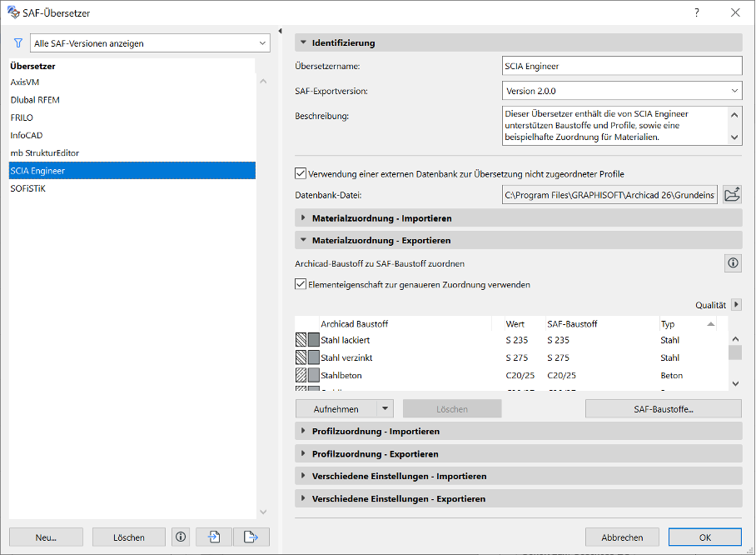Click the help question mark
Image resolution: width=756 pixels, height=555 pixels.
tap(697, 12)
